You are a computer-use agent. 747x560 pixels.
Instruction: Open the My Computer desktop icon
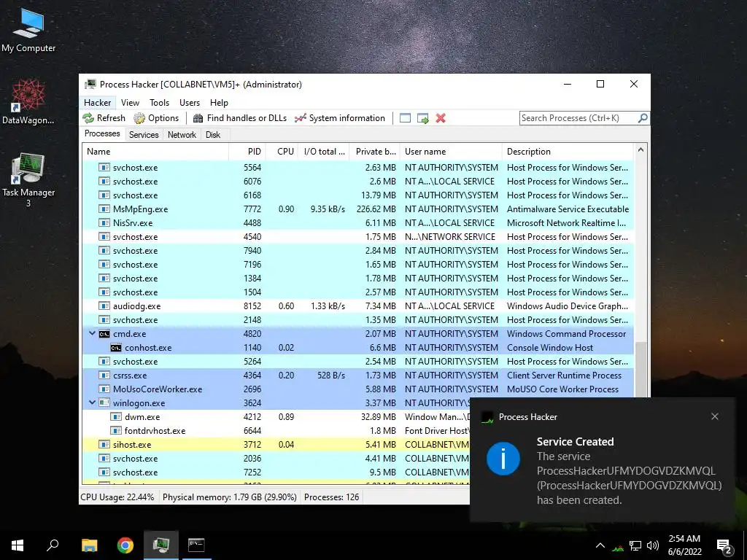coord(28,29)
